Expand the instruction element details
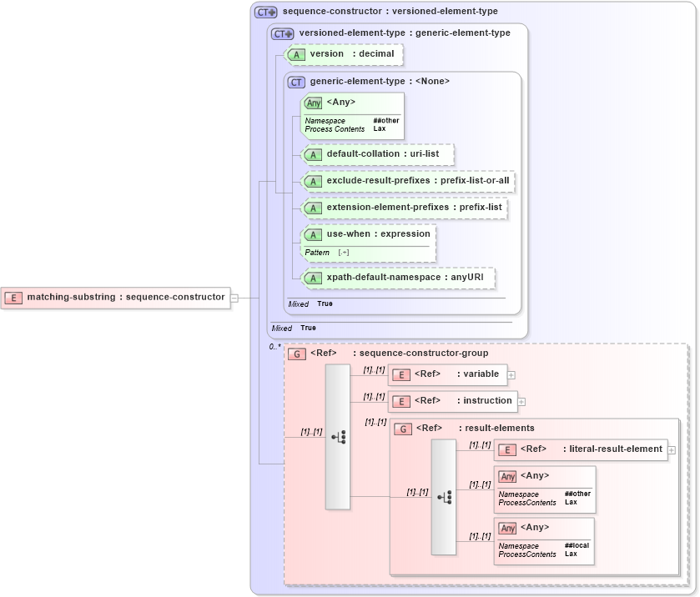The height and width of the screenshot is (597, 700). click(521, 401)
